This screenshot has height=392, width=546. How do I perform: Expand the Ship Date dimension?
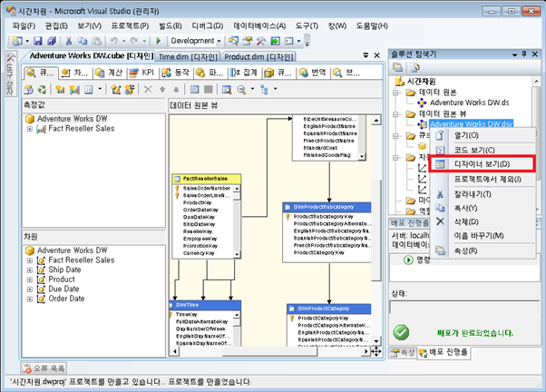tap(30, 270)
